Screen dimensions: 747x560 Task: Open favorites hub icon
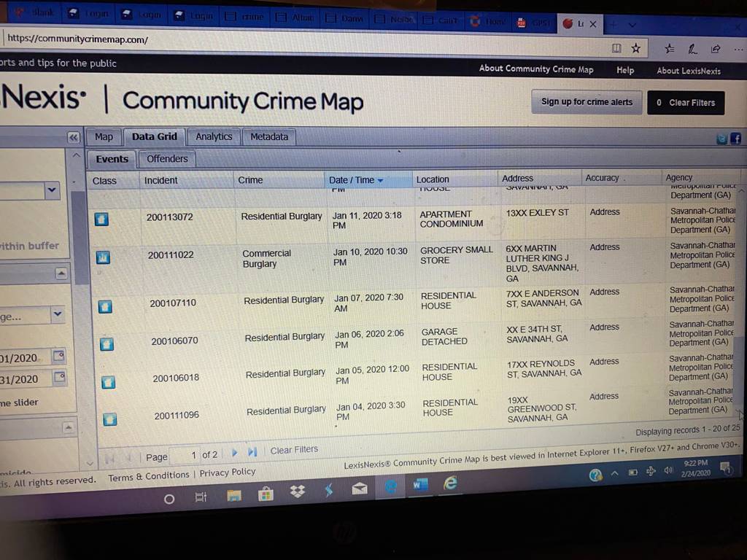point(670,49)
